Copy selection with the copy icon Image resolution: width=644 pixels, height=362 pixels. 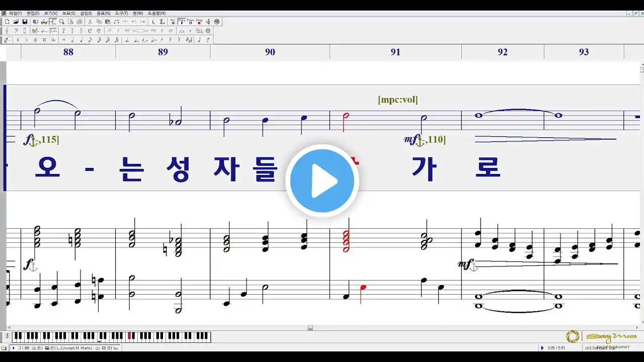(99, 22)
